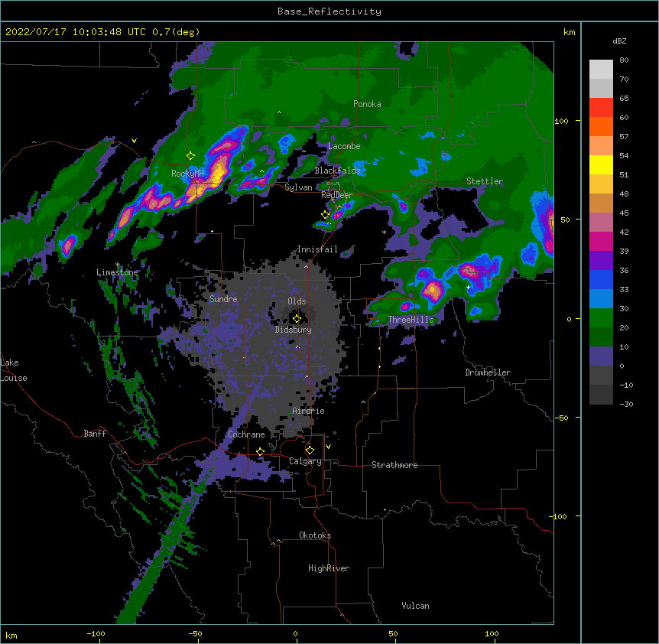Click the Vulcan label
Screen dimensions: 659x644
click(415, 606)
